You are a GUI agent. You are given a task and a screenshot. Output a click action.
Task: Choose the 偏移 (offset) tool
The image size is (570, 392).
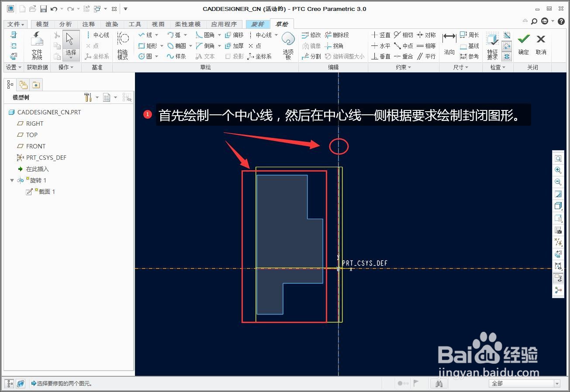point(234,35)
